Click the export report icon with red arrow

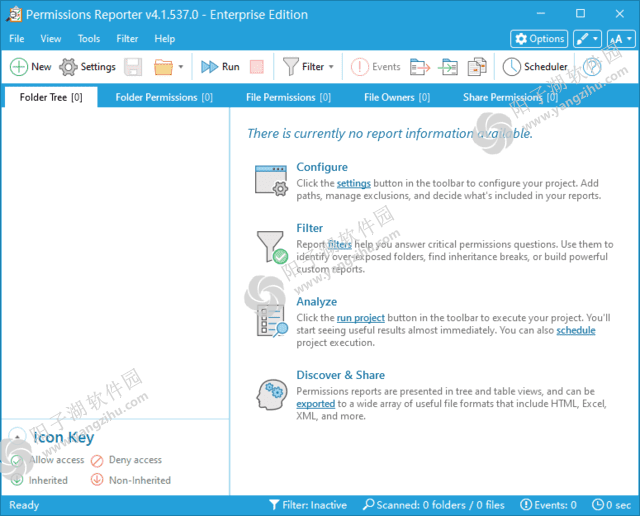420,67
